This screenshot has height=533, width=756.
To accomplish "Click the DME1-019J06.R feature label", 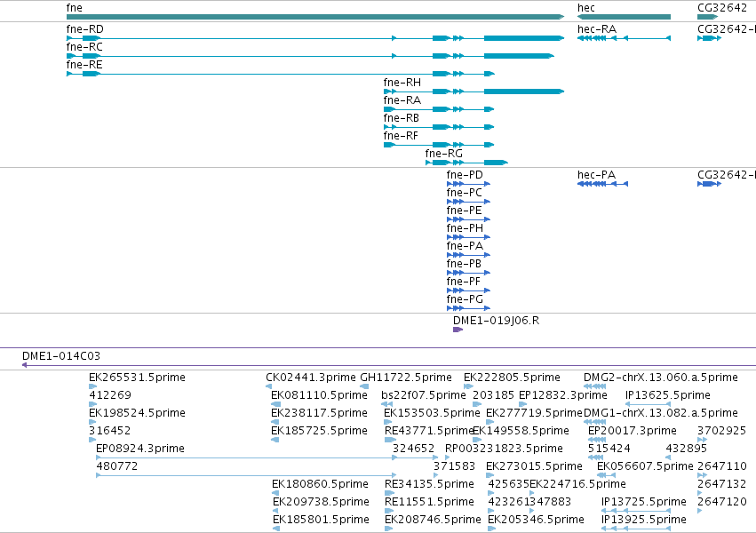I will tap(496, 321).
